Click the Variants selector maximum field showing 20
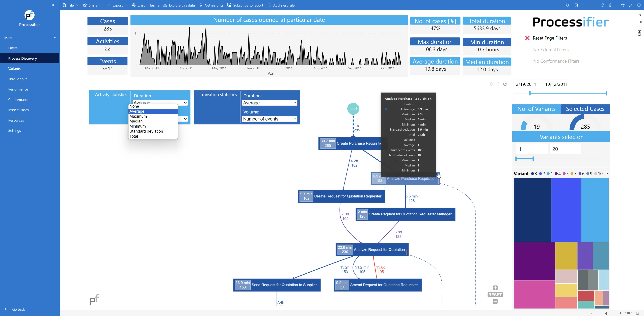The height and width of the screenshot is (316, 644). [565, 149]
